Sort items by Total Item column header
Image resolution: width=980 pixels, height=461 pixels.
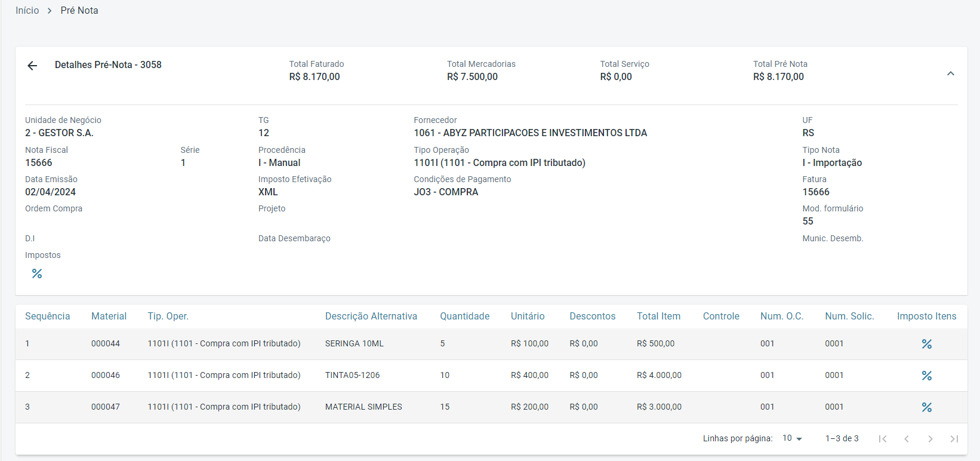(658, 316)
